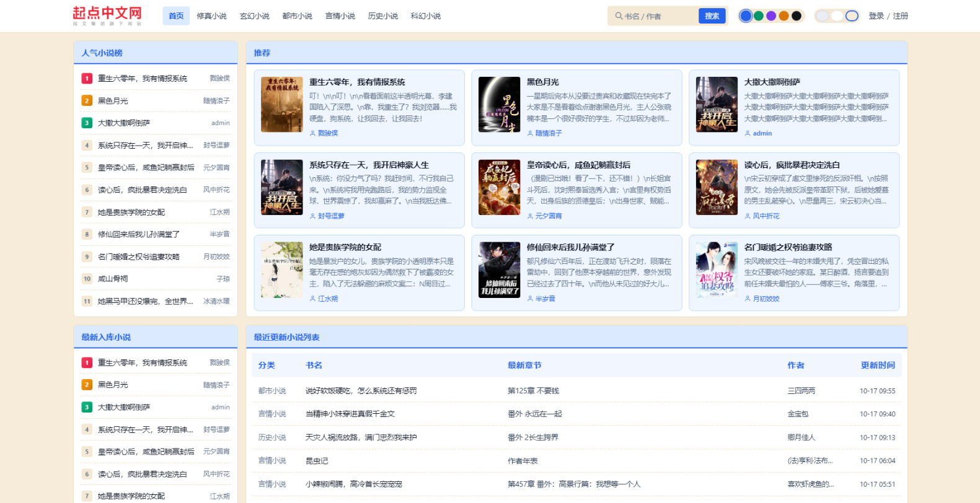Click the 搜索 button

[712, 16]
